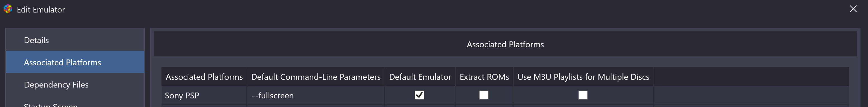Sort by the Associated Platforms column header

point(204,77)
